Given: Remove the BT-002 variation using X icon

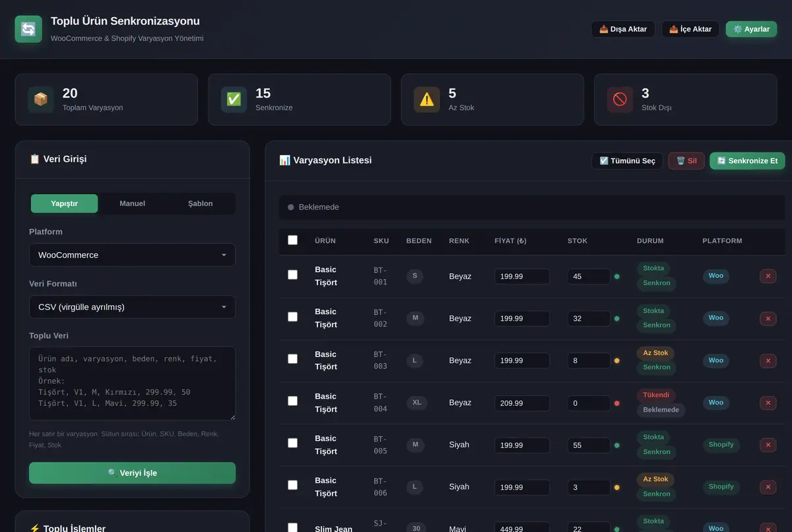Looking at the screenshot, I should pos(768,318).
